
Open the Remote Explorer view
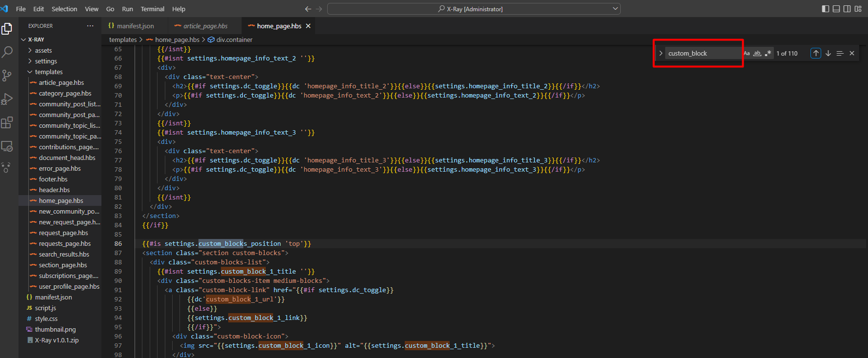[7, 146]
